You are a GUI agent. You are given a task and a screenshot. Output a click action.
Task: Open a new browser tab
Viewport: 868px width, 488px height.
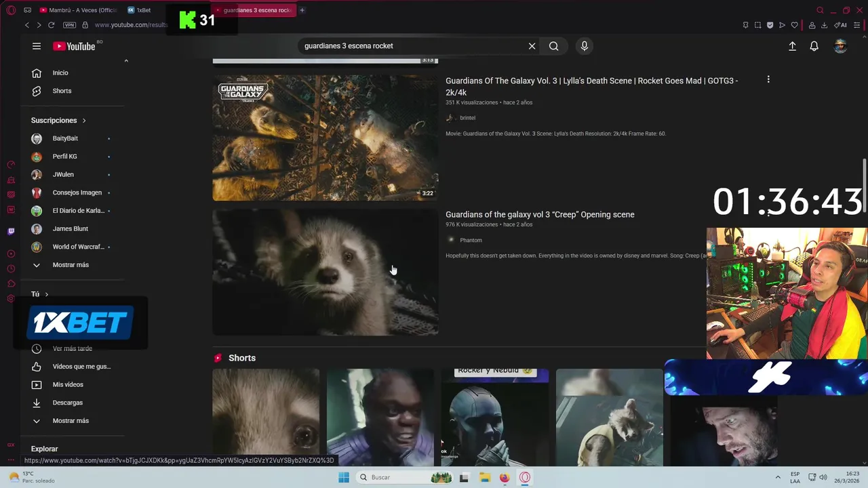pos(302,10)
